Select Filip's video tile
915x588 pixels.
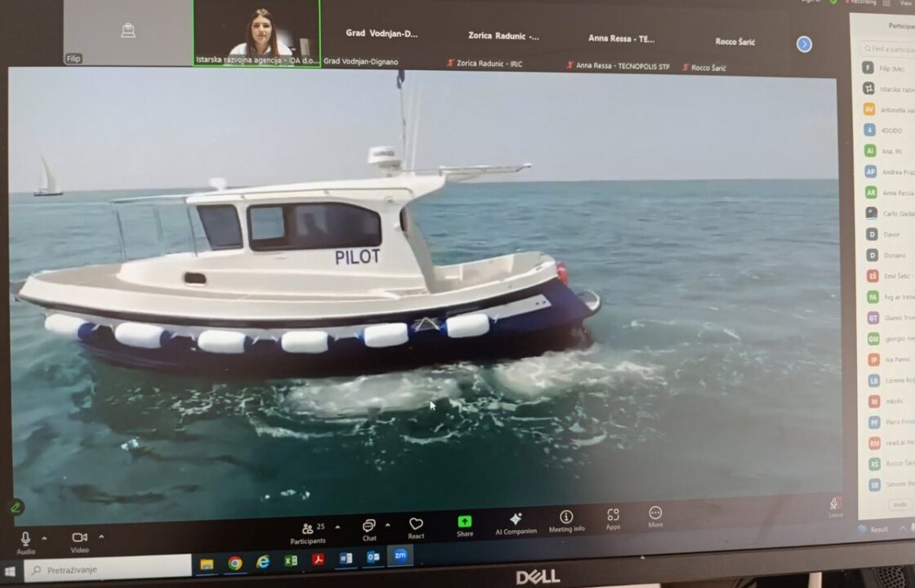[127, 32]
